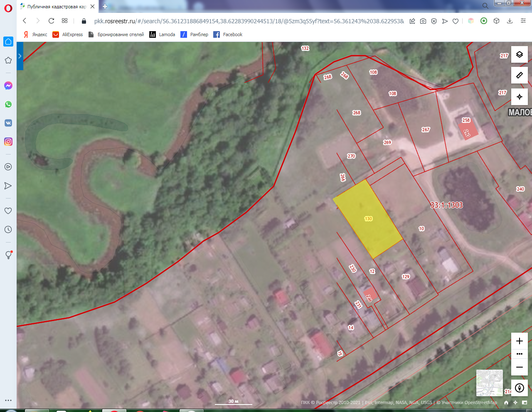Search open tabs with magnifier
The width and height of the screenshot is (532, 412).
tap(485, 6)
